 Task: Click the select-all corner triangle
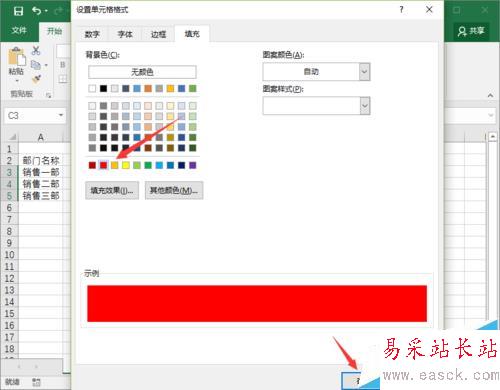click(11, 137)
